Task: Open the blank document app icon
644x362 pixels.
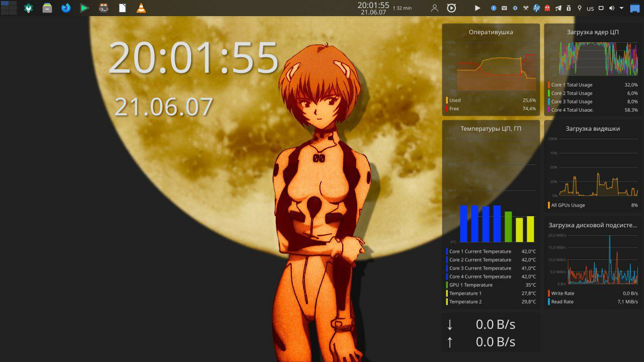Action: 122,8
